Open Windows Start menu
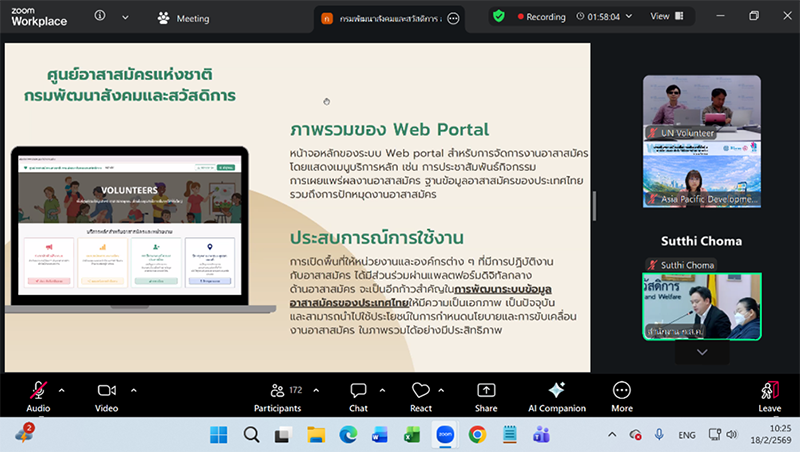Screen dimensions: 800x452 click(x=219, y=435)
